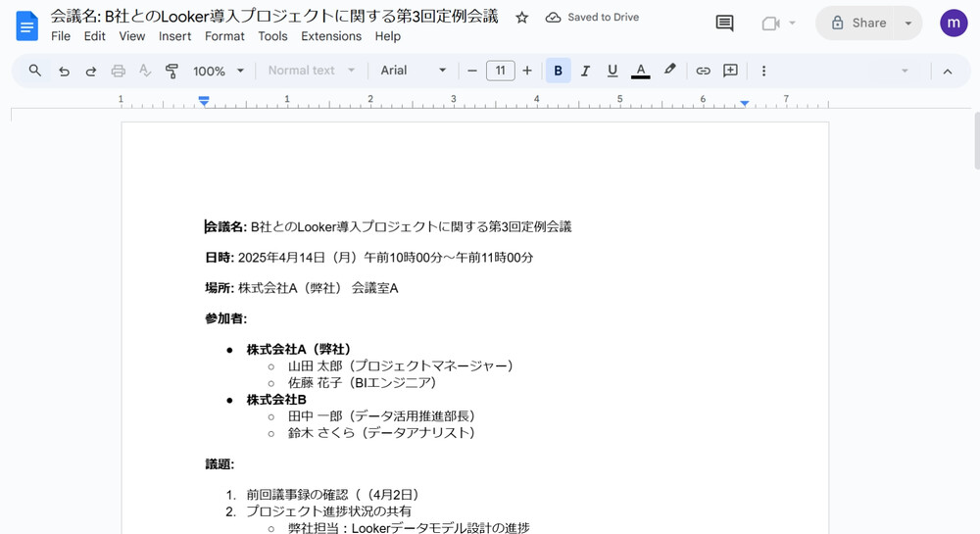The height and width of the screenshot is (534, 980).
Task: Open the highlight color picker
Action: [x=669, y=70]
